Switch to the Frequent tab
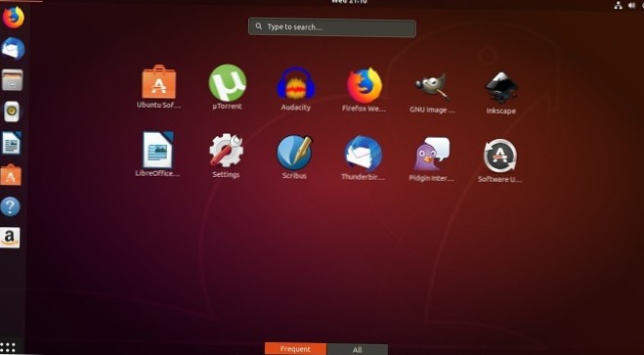644x355 pixels. click(x=296, y=349)
